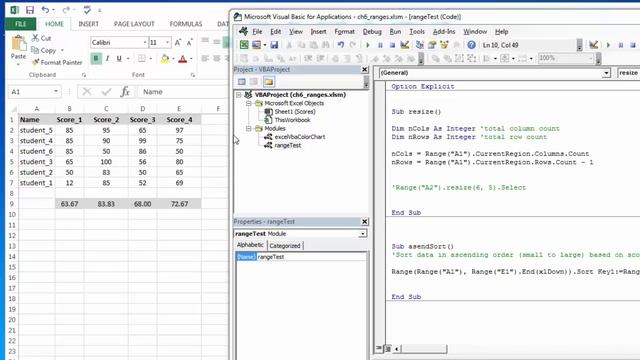Switch to Excel PAGE LAYOUT tab
The image size is (640, 360).
134,24
